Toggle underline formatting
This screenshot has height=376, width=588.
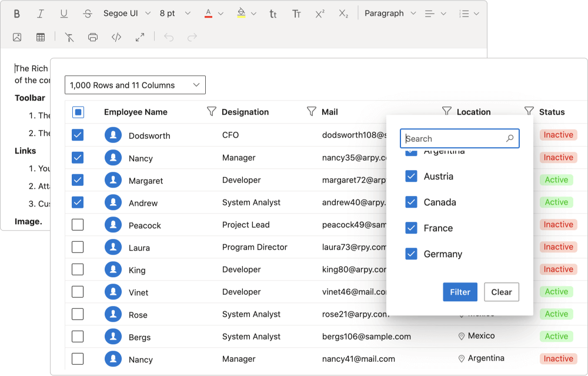64,12
